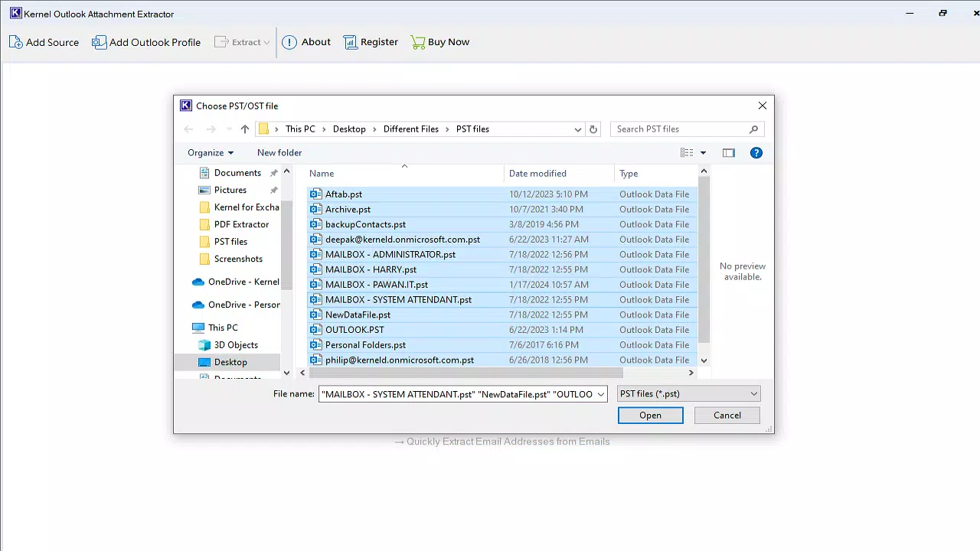The image size is (980, 551).
Task: Click the Buy Now cart icon
Action: (x=417, y=42)
